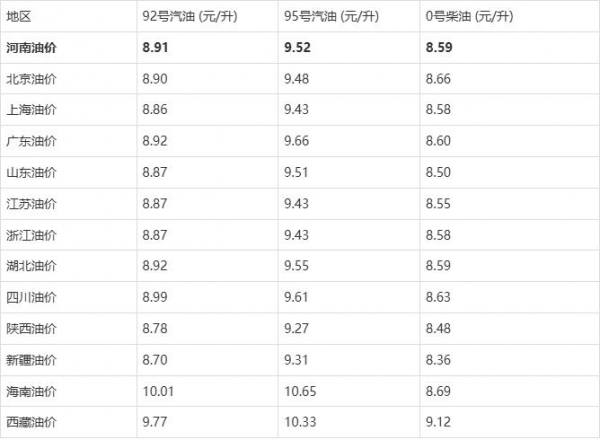Select the 西藏油价 row label
Screen dimensions: 600x440
click(31, 422)
